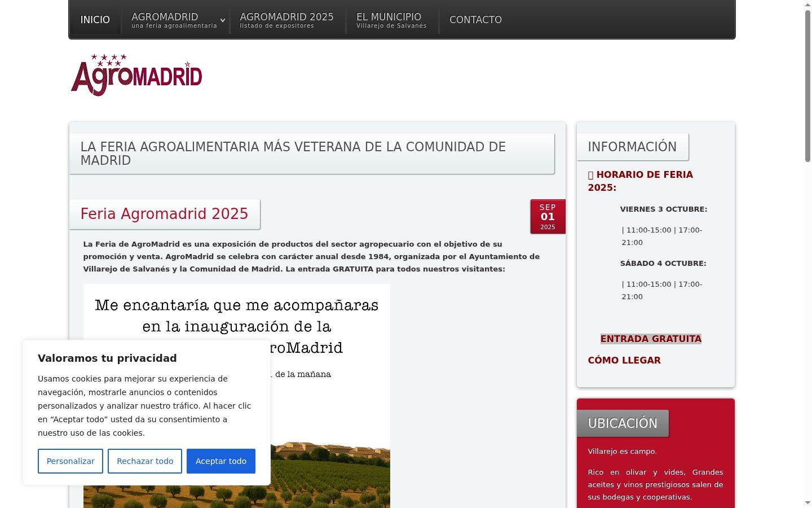Open the AGROMADRID una feria agroalimentaria menu
Viewport: 812px width, 508px height.
tap(174, 20)
